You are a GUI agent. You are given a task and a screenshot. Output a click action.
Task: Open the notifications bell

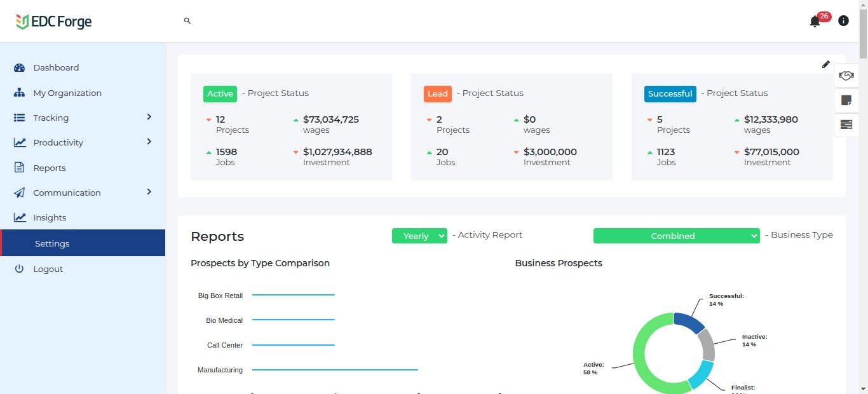(x=815, y=22)
